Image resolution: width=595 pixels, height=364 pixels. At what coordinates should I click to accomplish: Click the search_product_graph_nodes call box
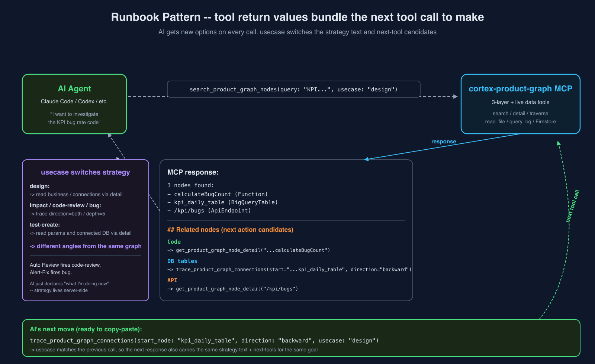tap(294, 89)
